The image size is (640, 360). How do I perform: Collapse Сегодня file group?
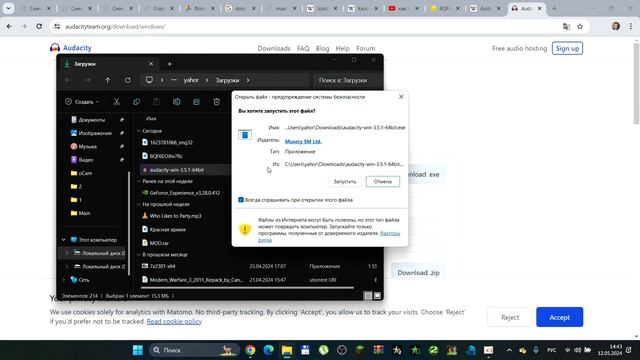(139, 131)
